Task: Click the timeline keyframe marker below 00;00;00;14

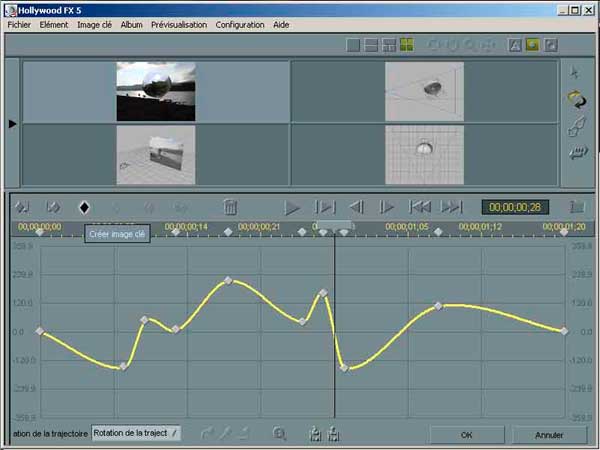Action: tap(176, 232)
